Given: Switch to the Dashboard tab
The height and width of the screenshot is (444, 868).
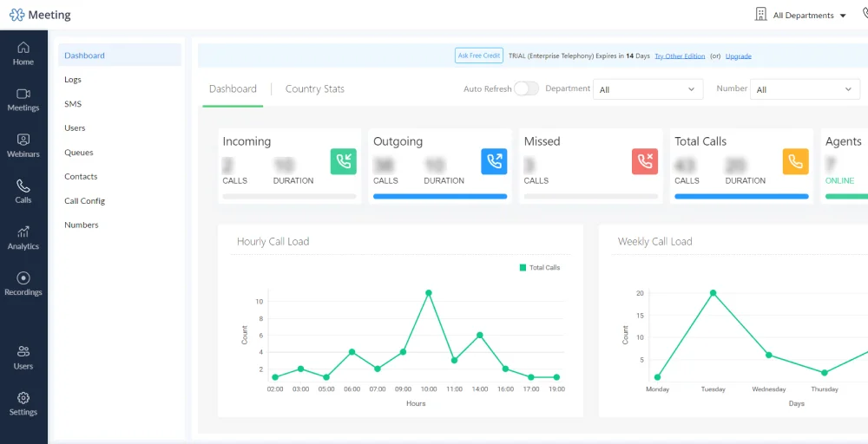Looking at the screenshot, I should pyautogui.click(x=233, y=89).
